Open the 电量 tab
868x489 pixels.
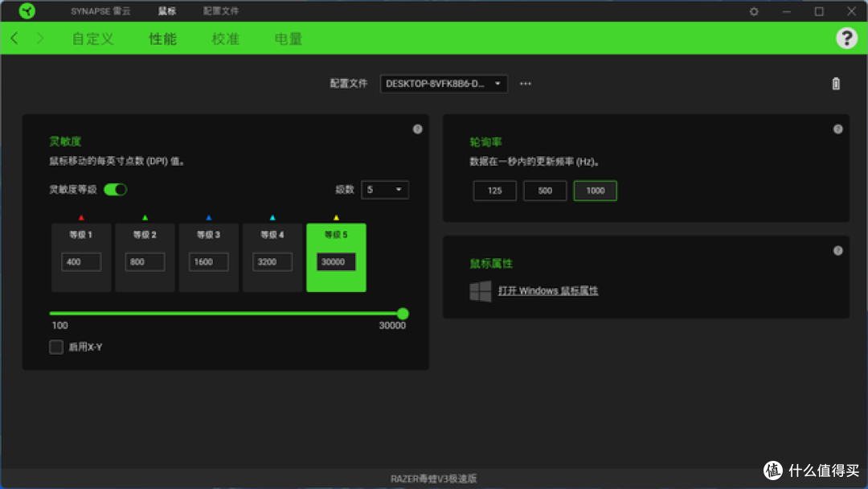(289, 39)
